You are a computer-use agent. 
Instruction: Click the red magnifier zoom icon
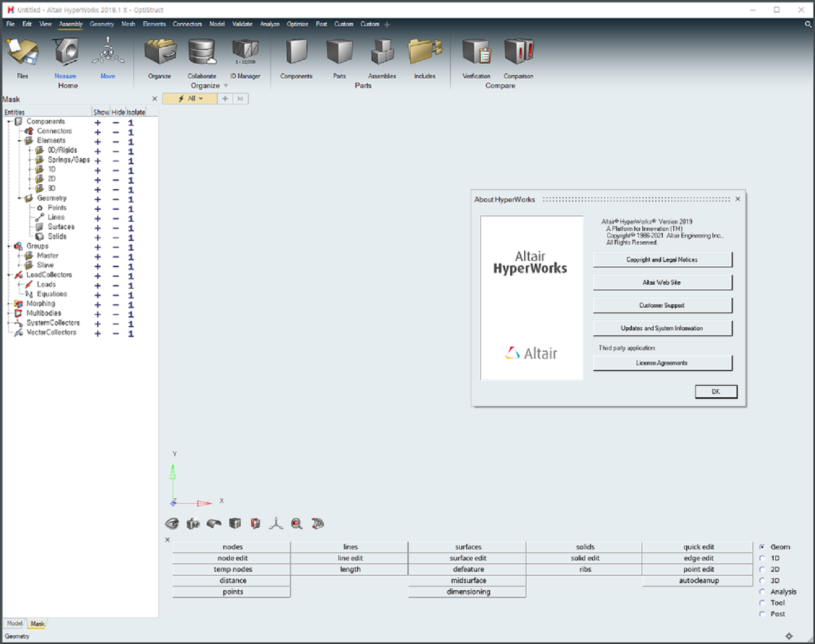tap(297, 523)
